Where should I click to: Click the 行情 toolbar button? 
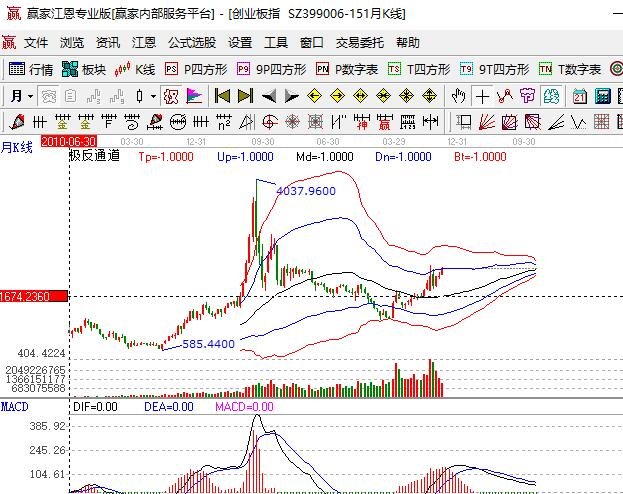coord(31,70)
